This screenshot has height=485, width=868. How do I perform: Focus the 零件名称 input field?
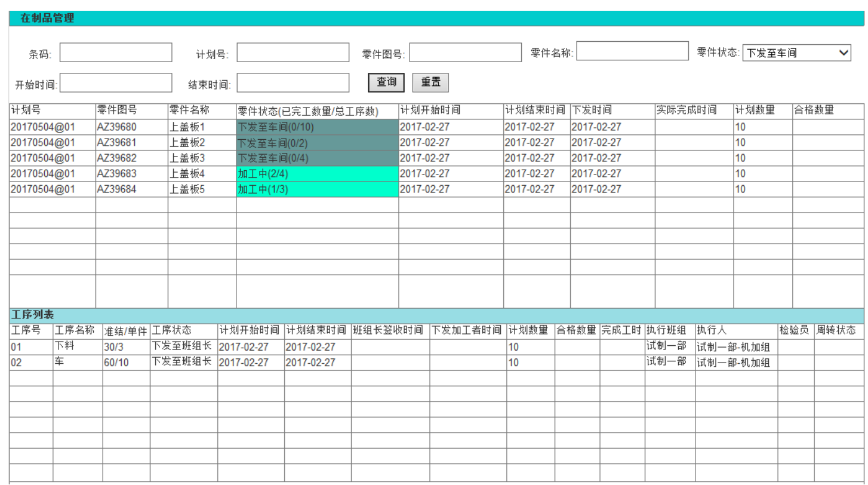[632, 51]
